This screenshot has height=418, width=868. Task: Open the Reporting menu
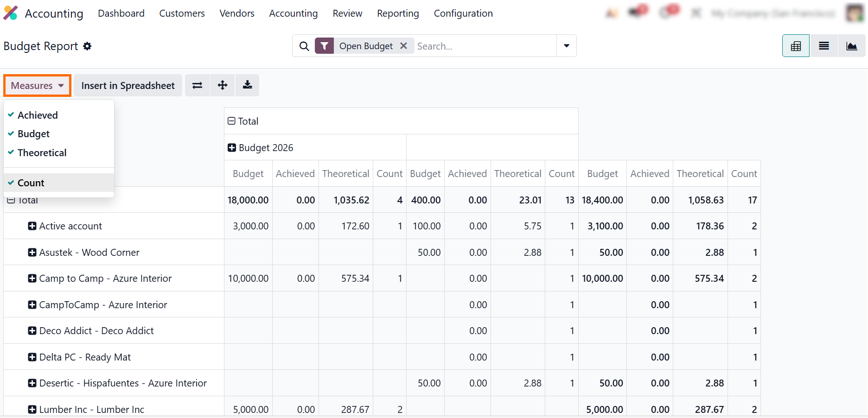[397, 13]
